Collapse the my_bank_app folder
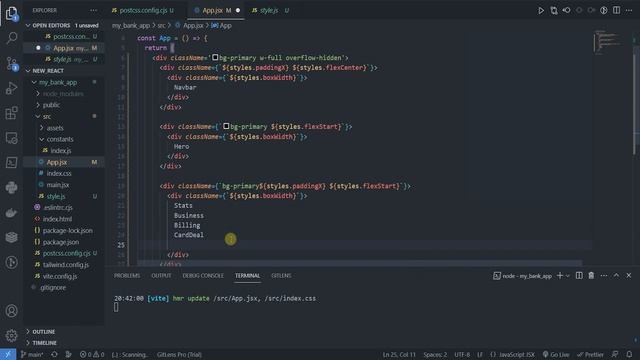Image resolution: width=640 pixels, height=360 pixels. 63,82
